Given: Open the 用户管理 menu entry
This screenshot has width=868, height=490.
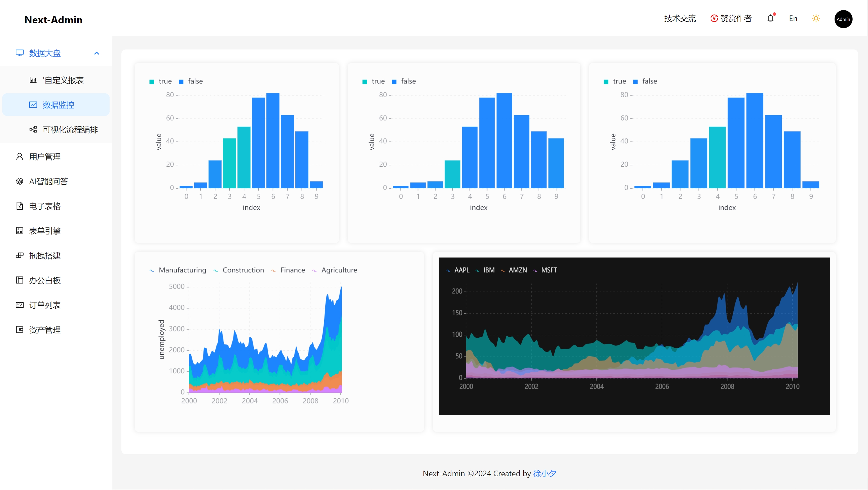Looking at the screenshot, I should click(x=44, y=157).
